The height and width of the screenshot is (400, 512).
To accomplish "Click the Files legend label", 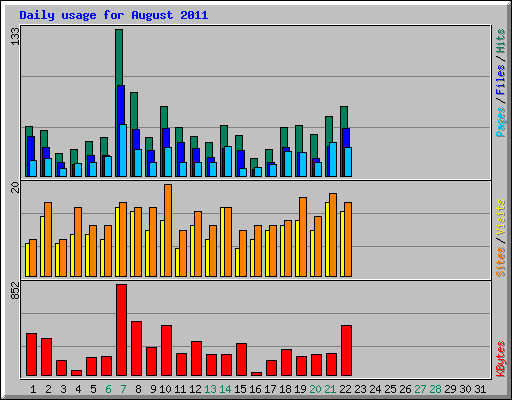I will [x=501, y=80].
